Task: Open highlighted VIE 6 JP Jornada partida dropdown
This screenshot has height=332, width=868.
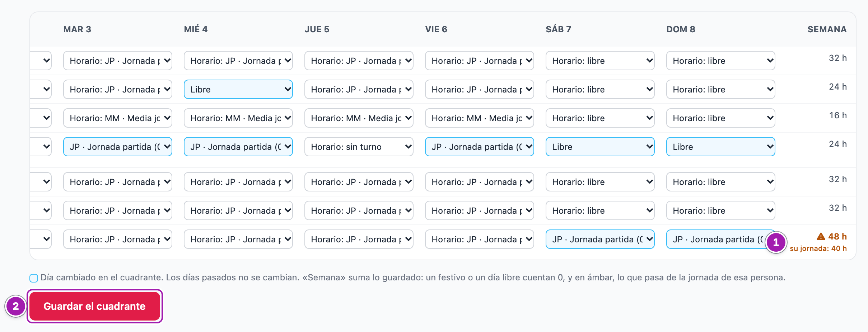Action: (480, 147)
